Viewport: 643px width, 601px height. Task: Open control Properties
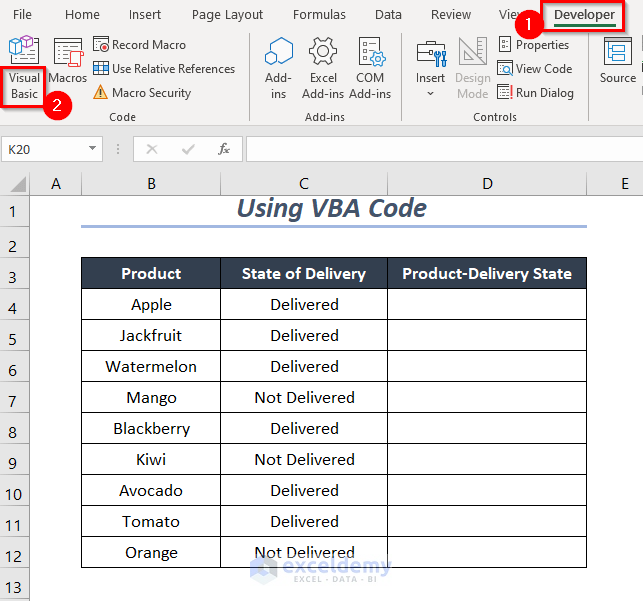click(x=534, y=45)
